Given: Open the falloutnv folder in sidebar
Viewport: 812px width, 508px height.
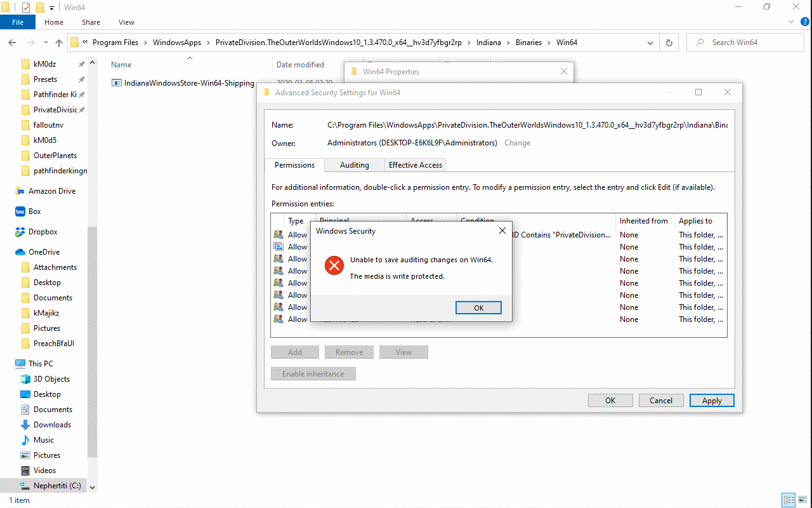Looking at the screenshot, I should pyautogui.click(x=49, y=125).
